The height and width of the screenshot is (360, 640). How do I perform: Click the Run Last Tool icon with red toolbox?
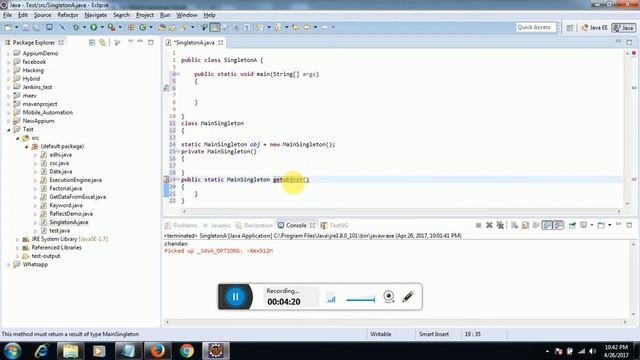coord(111,27)
